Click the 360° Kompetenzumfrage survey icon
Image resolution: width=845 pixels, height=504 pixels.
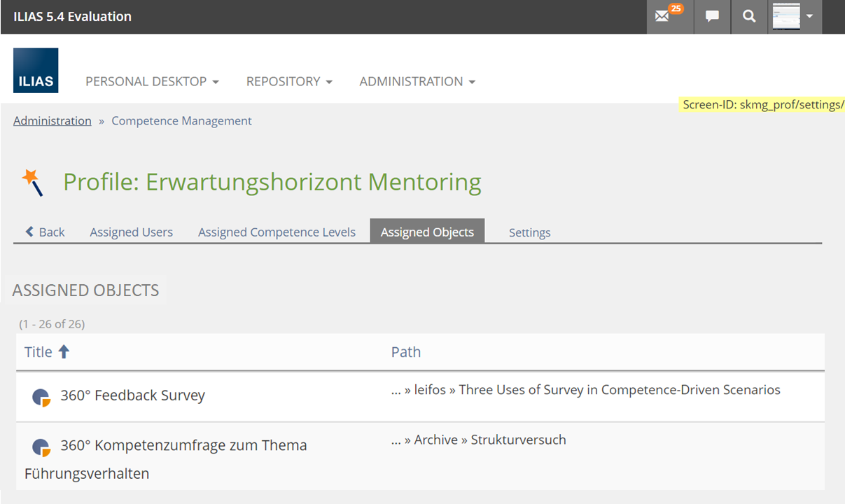coord(41,447)
